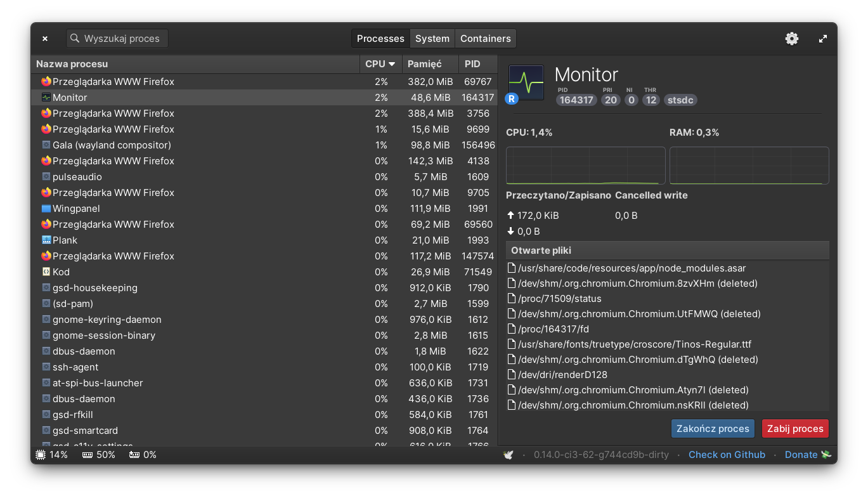Click the Kod app icon in process list

tap(46, 271)
